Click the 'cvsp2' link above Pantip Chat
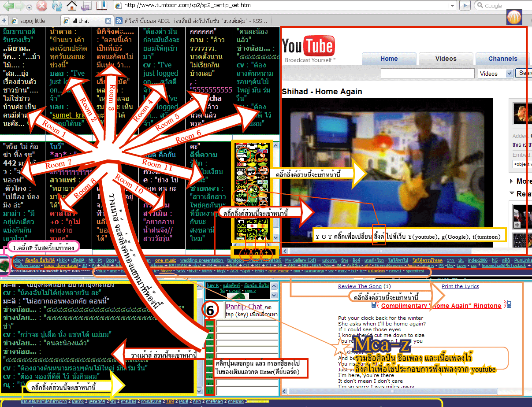The width and height of the screenshot is (532, 407). [x=234, y=291]
